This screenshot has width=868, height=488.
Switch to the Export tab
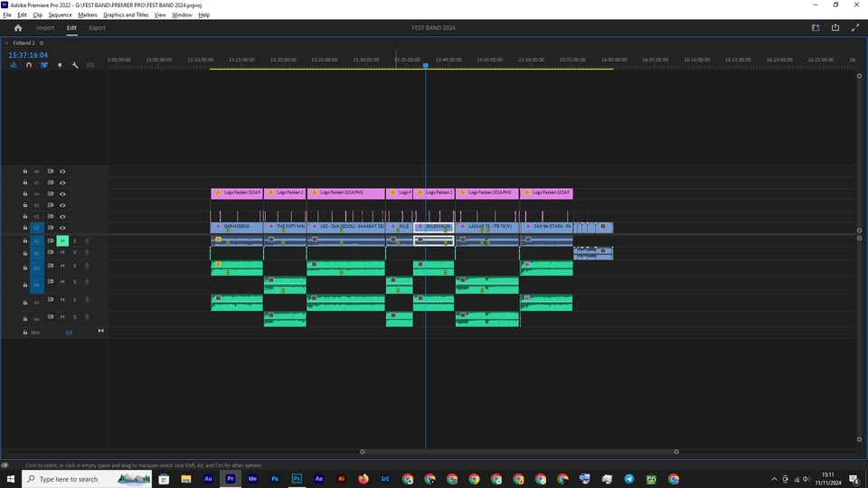point(97,28)
